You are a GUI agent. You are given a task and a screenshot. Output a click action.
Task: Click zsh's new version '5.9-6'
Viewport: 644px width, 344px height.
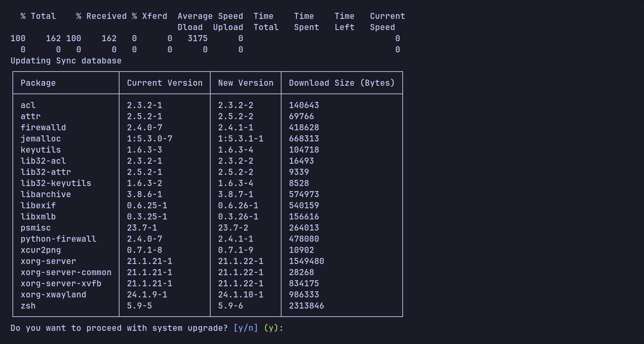[x=231, y=306]
